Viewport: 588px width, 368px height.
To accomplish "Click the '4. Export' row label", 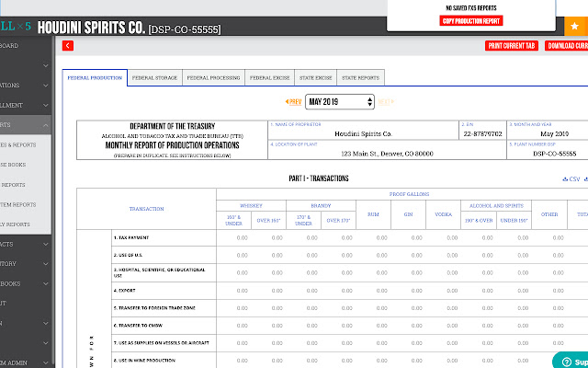I will 125,291.
